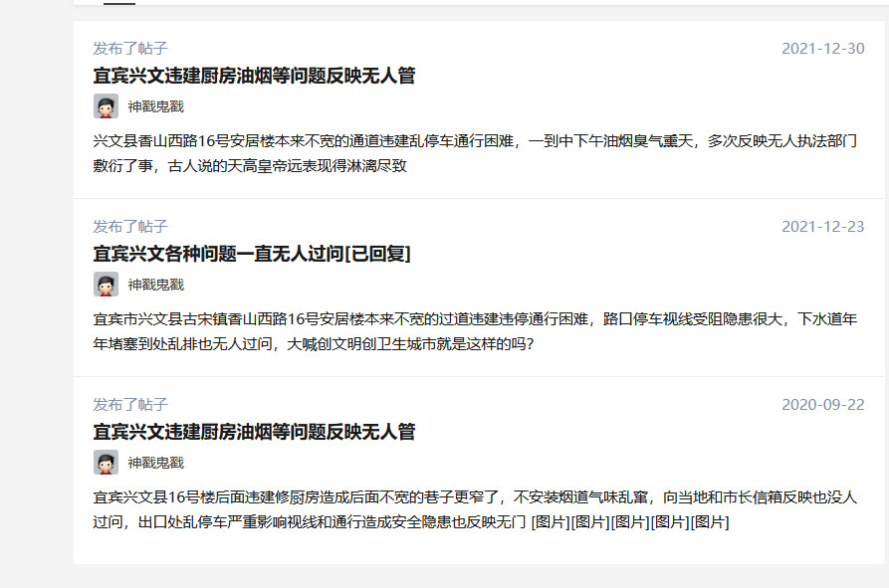Image resolution: width=889 pixels, height=588 pixels.
Task: Click the avatar in the 2020-09-22 post
Action: [106, 463]
